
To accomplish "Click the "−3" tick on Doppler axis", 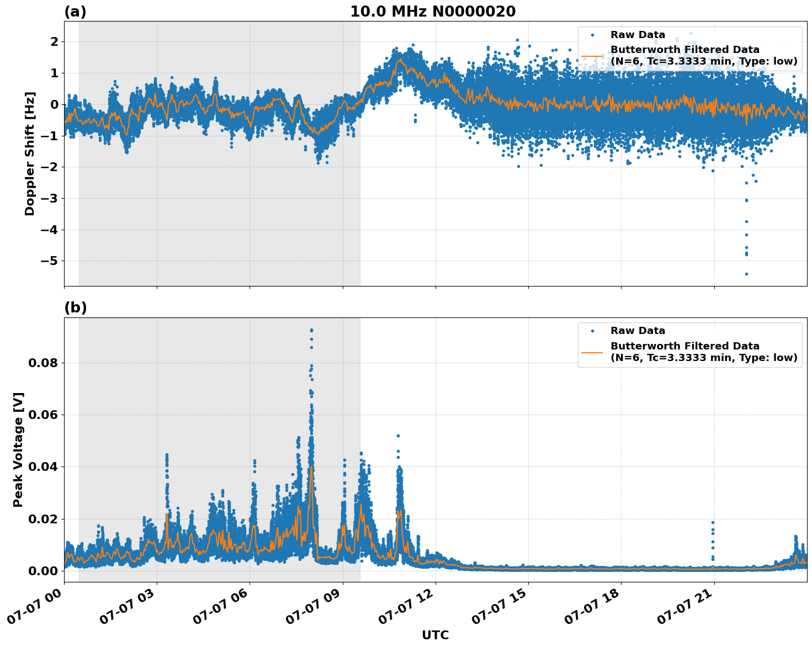I will [51, 198].
